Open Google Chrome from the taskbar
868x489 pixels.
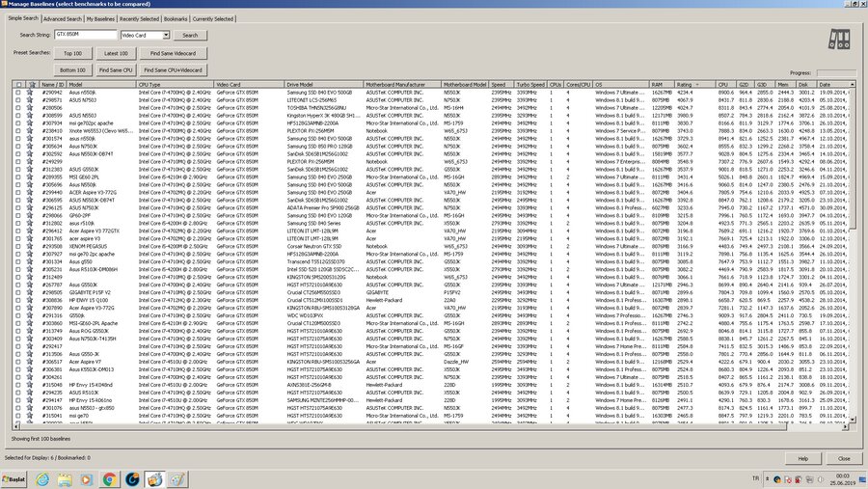(x=109, y=479)
